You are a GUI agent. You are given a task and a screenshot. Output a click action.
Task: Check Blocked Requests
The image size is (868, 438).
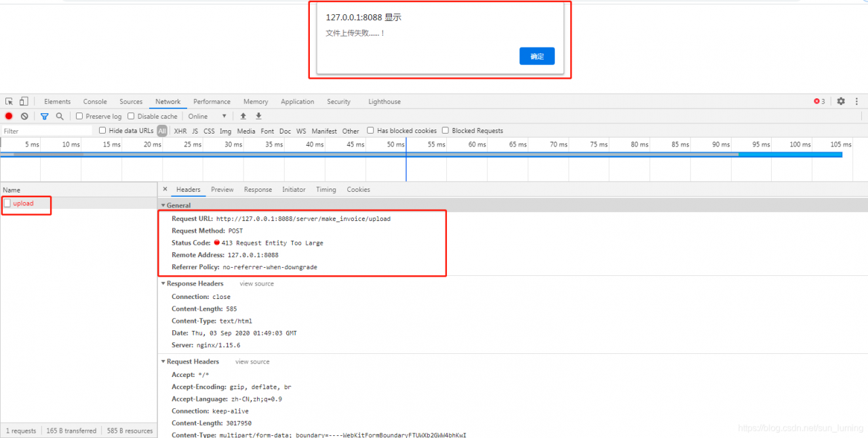(446, 131)
